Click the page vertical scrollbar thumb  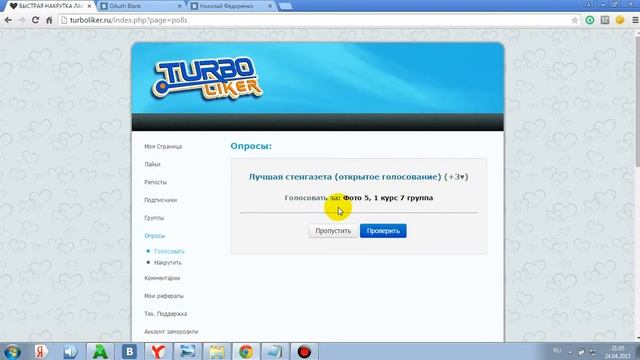637,101
